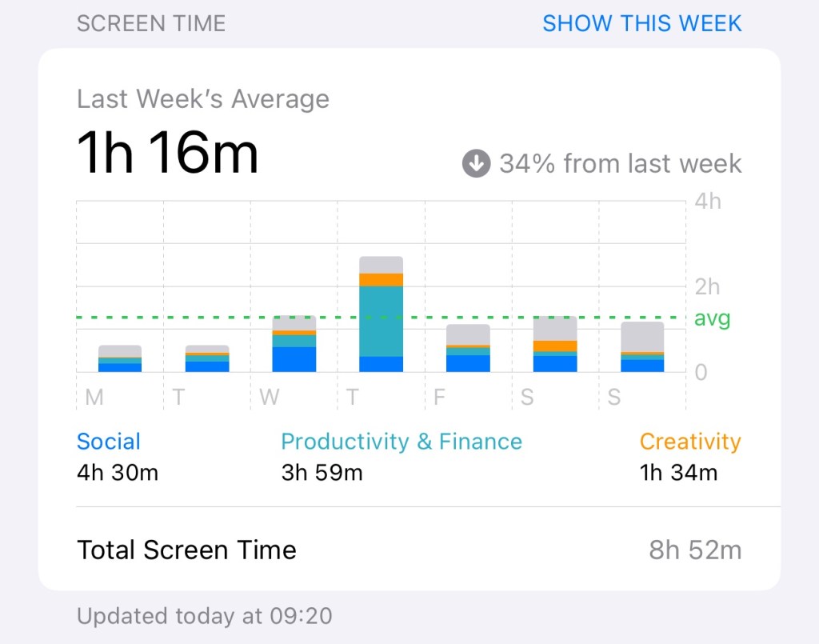Screen dimensions: 819x644
Task: Open the Social category label
Action: pos(109,442)
